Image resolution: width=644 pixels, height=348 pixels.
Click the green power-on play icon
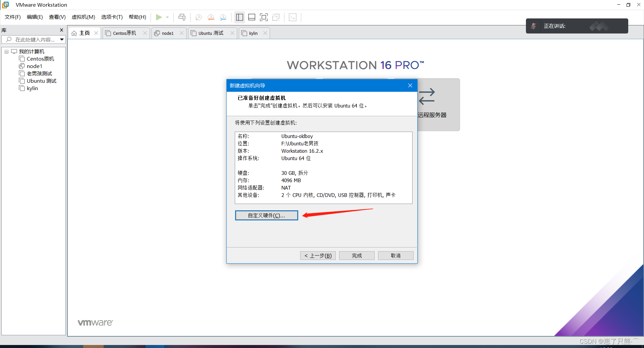159,17
